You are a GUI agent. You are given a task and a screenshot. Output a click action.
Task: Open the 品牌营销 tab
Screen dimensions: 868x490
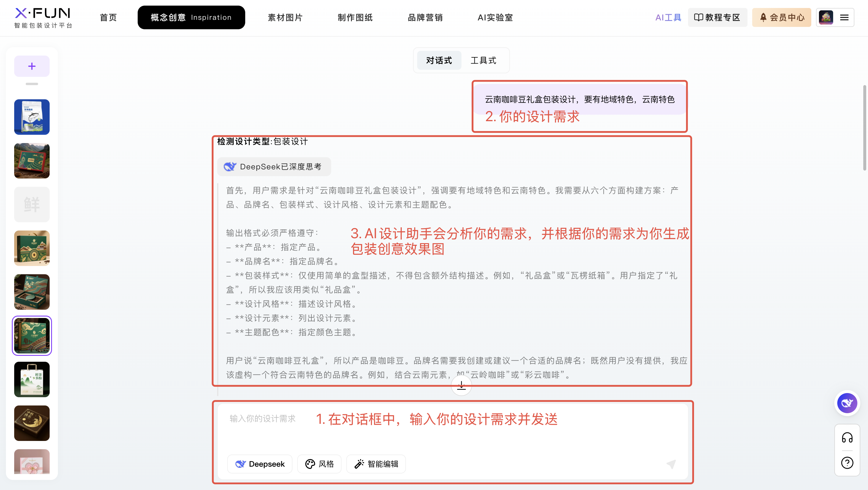coord(425,17)
